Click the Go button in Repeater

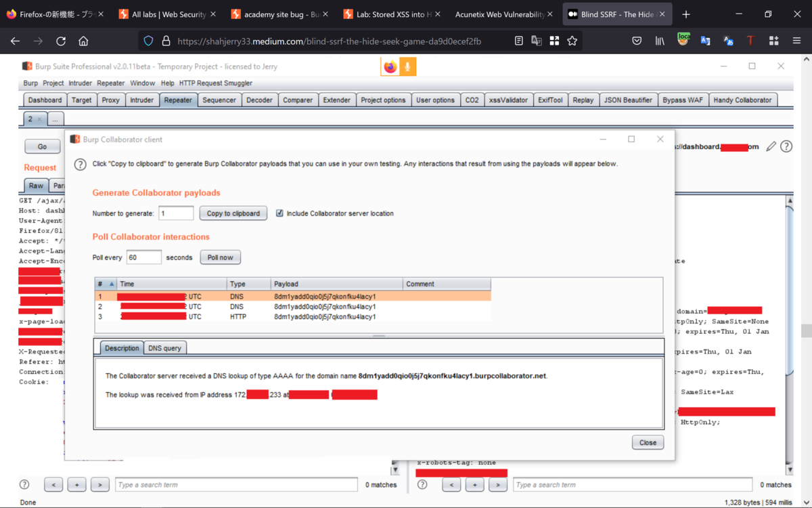click(x=42, y=146)
